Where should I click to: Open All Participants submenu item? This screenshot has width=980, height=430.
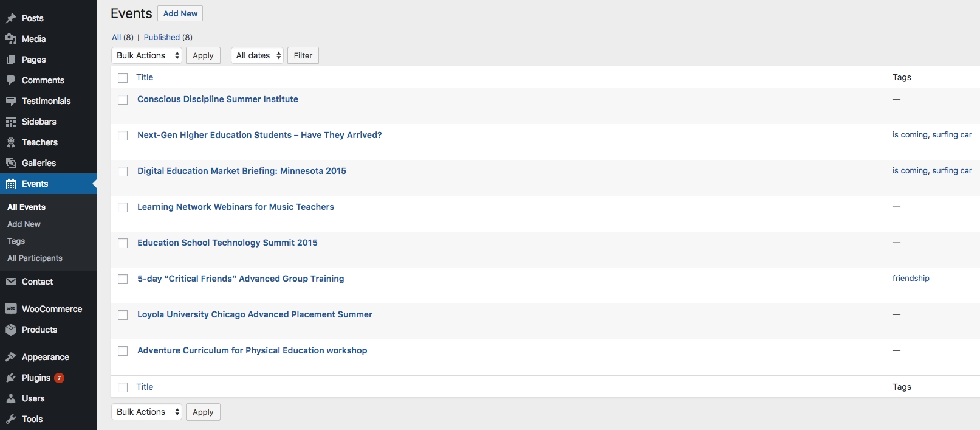pyautogui.click(x=35, y=258)
